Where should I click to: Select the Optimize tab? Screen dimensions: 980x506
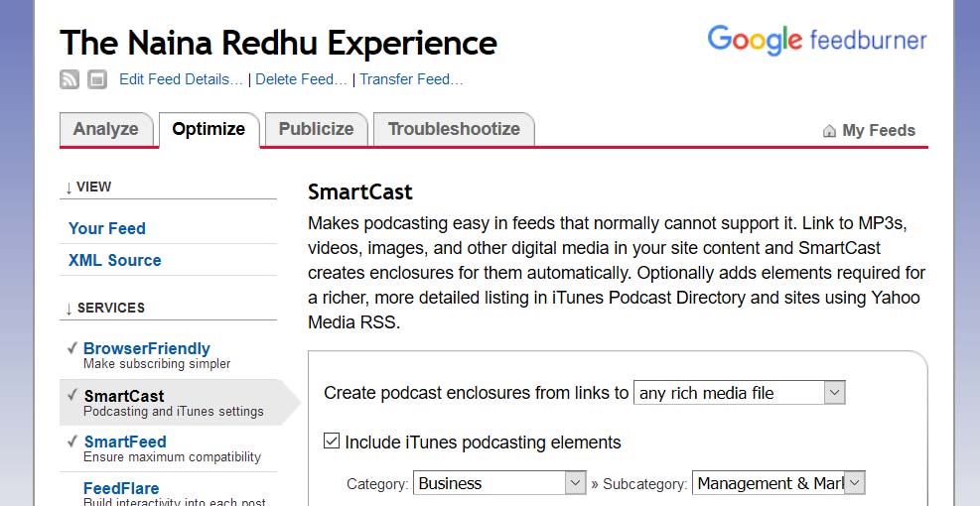coord(209,129)
